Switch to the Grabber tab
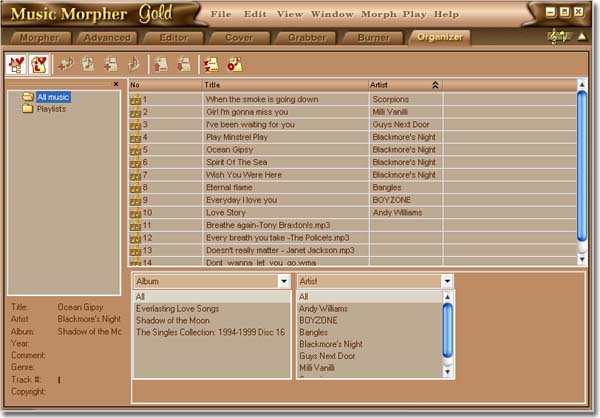The image size is (600, 418). 307,38
